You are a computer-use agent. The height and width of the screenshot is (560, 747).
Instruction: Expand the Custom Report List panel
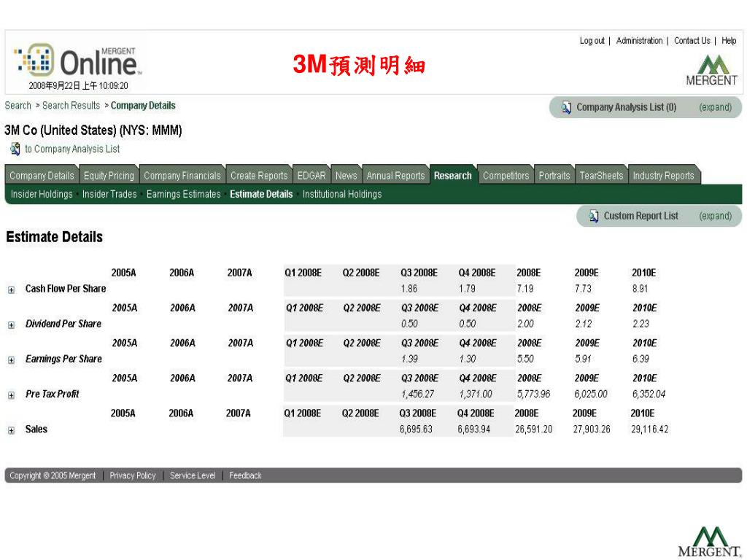click(x=715, y=216)
